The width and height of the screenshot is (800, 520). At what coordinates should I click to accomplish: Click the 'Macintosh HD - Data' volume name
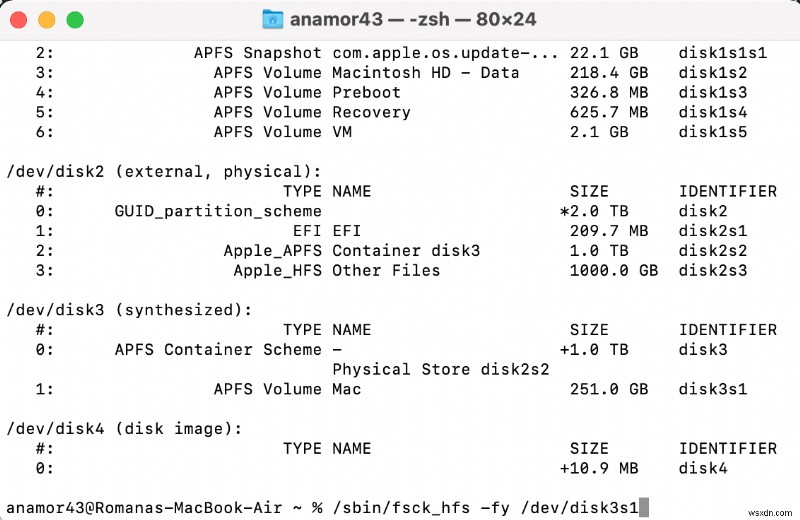click(x=425, y=72)
